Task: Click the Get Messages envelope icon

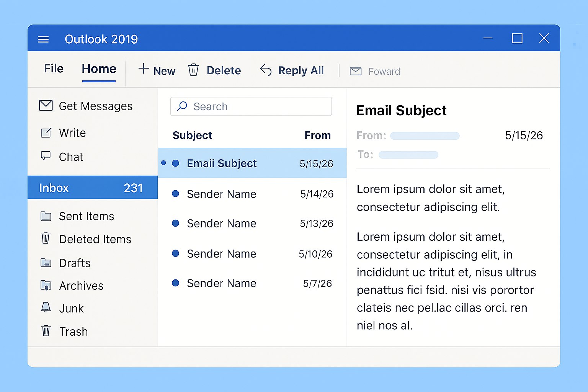Action: [x=46, y=106]
